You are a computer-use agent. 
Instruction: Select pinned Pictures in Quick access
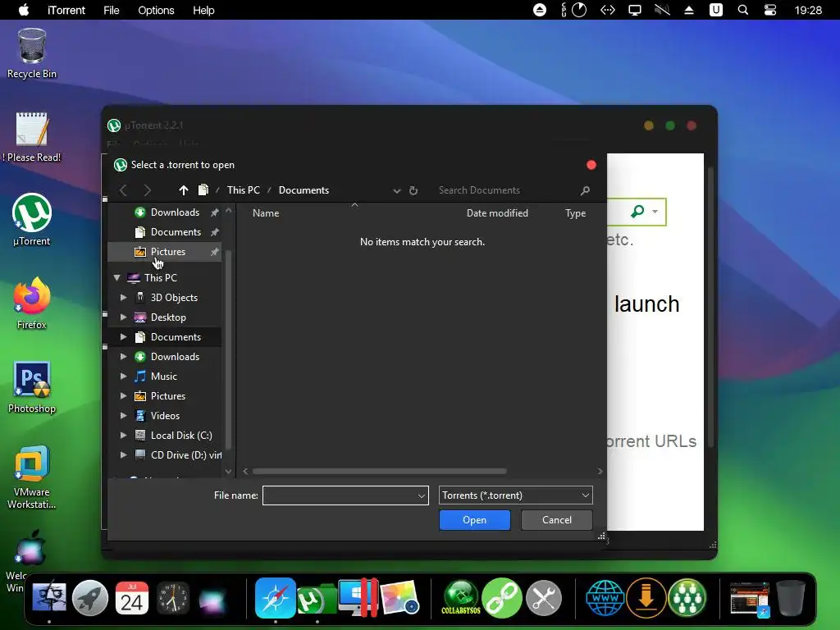point(165,252)
